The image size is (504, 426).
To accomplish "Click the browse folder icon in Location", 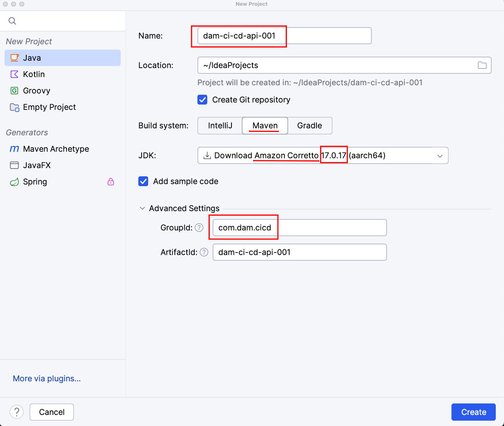I will tap(482, 65).
